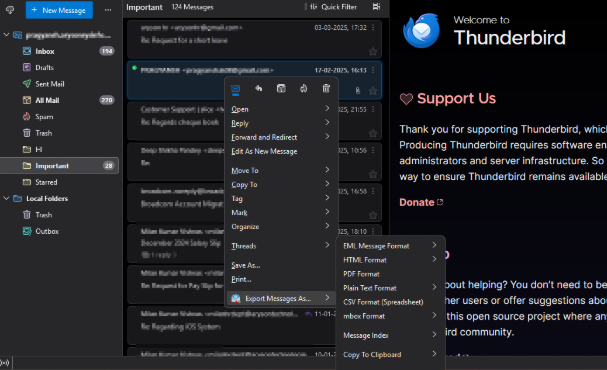Click the attachment icon on the 17-02-2025 message

coord(358,91)
